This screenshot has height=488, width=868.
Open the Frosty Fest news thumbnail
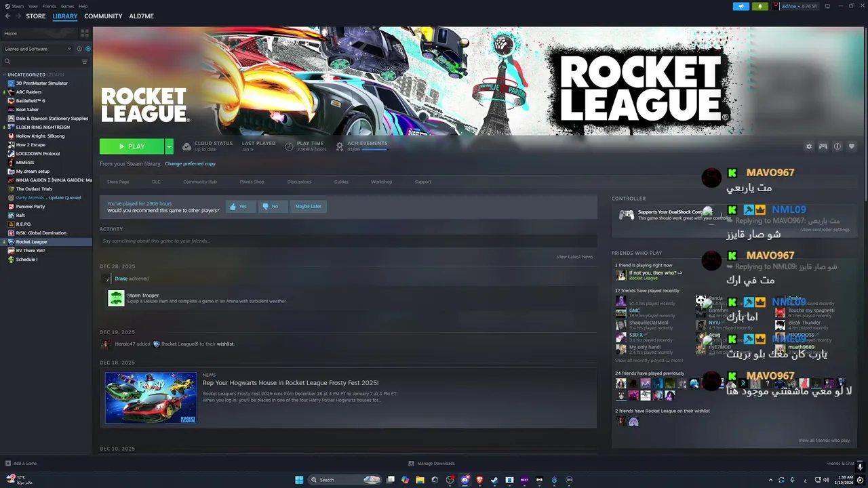(151, 397)
